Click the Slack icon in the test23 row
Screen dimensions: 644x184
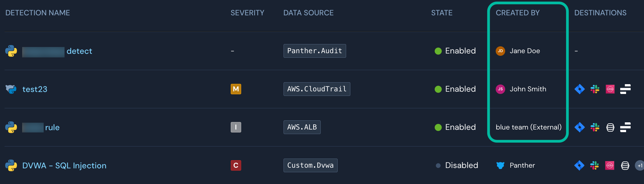pyautogui.click(x=595, y=89)
